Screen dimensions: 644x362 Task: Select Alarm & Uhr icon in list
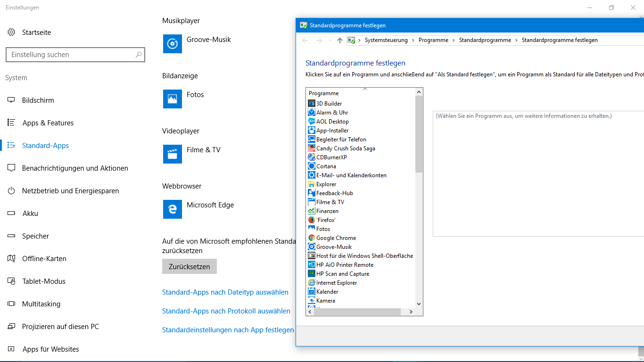pyautogui.click(x=312, y=112)
